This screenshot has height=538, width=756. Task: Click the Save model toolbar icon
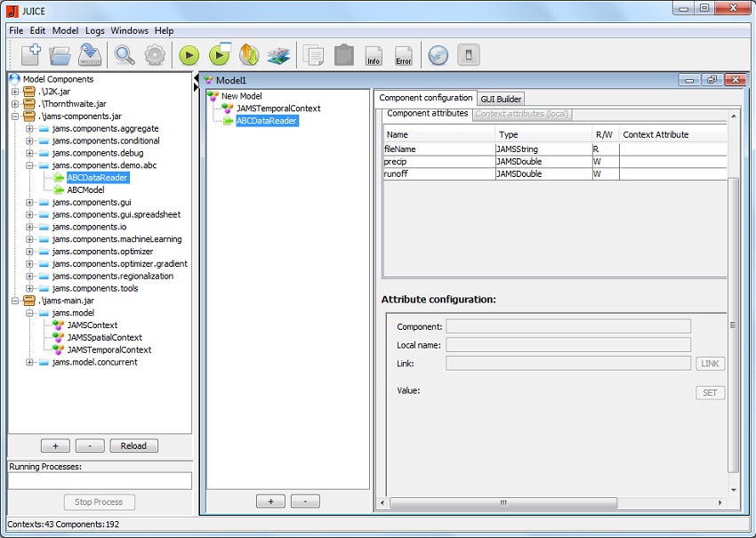pyautogui.click(x=89, y=55)
